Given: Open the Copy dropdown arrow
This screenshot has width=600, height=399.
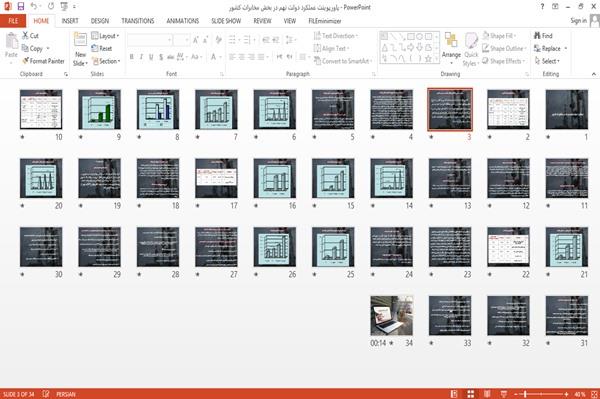Looking at the screenshot, I should (48, 49).
